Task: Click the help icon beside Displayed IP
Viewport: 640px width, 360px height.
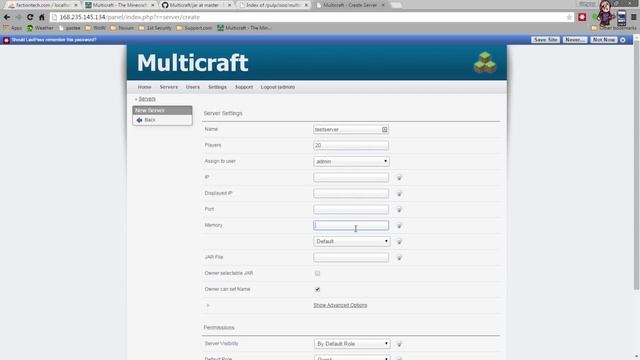Action: point(399,193)
